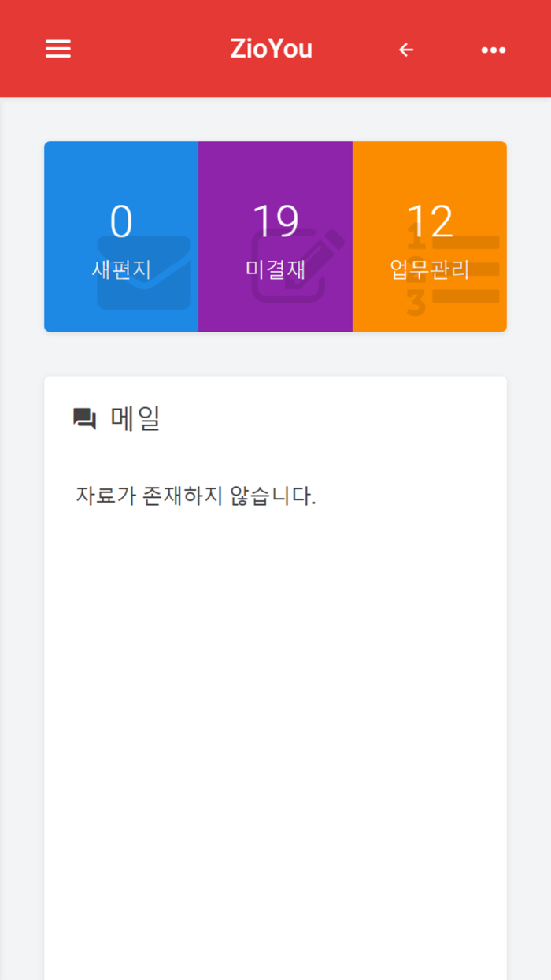Open the hamburger navigation menu
The image size is (551, 980).
pyautogui.click(x=57, y=49)
